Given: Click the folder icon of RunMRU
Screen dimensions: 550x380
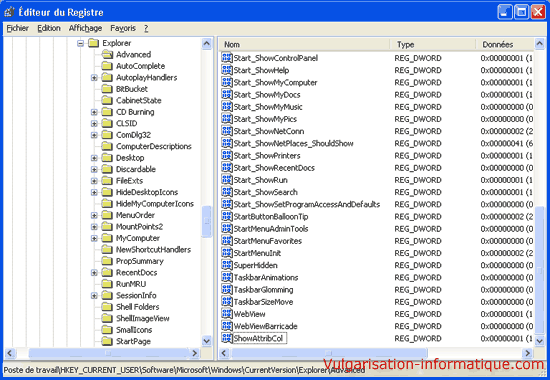Looking at the screenshot, I should click(x=107, y=284).
